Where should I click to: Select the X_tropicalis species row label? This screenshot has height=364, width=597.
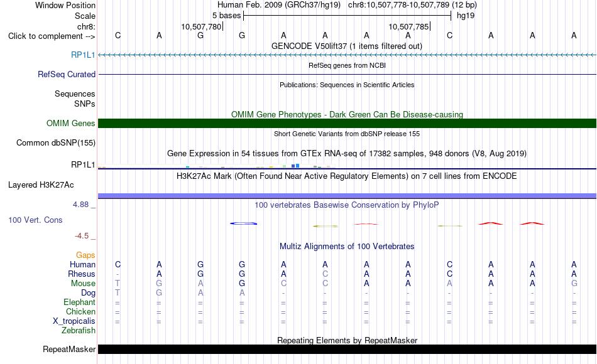click(x=74, y=321)
